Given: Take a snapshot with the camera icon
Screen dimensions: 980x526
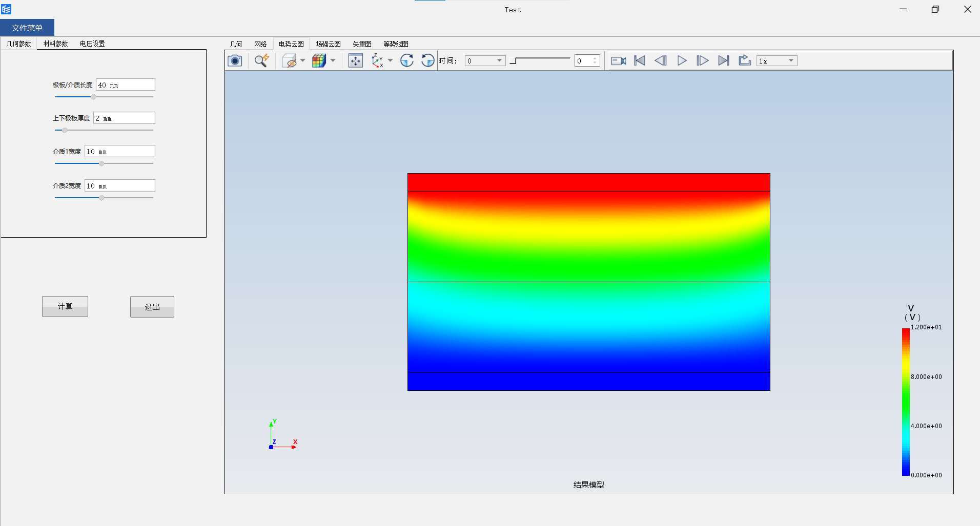Looking at the screenshot, I should [x=235, y=61].
